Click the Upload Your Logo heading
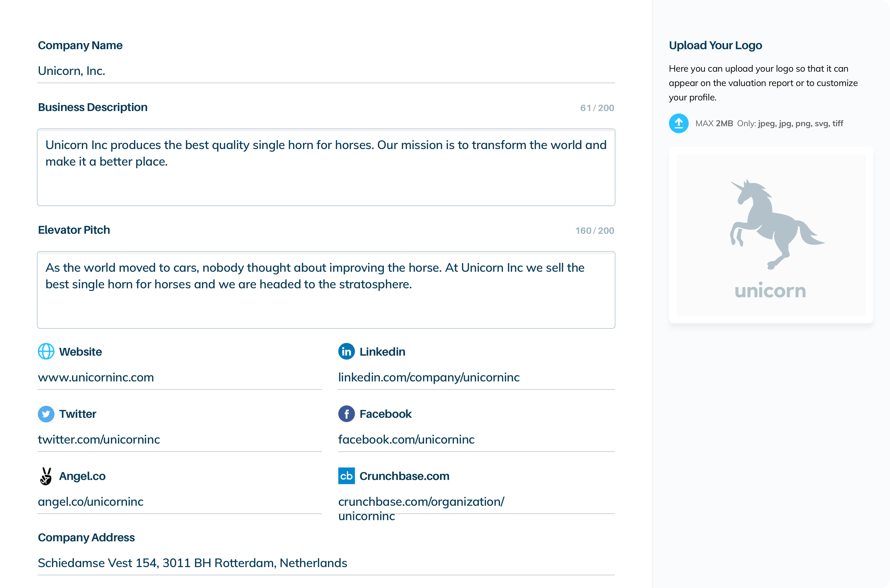The width and height of the screenshot is (890, 588). coord(715,45)
